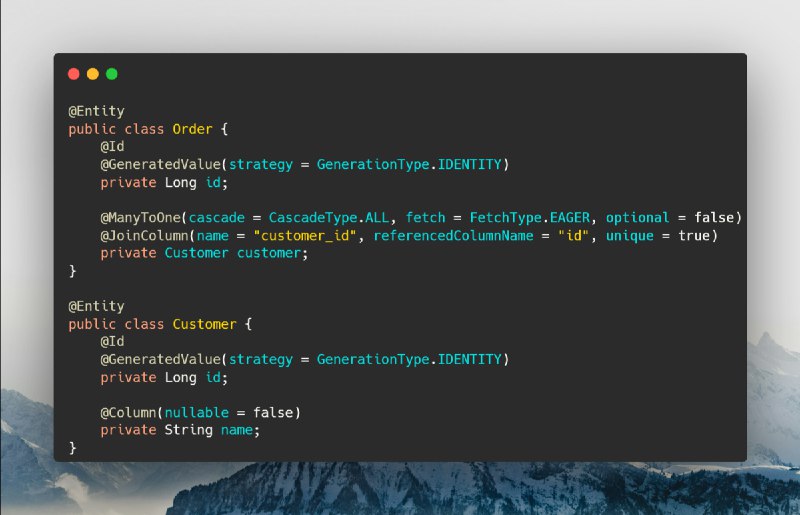This screenshot has height=515, width=800.
Task: Click "GenerationType.IDENTITY" inside Order class
Action: (409, 165)
